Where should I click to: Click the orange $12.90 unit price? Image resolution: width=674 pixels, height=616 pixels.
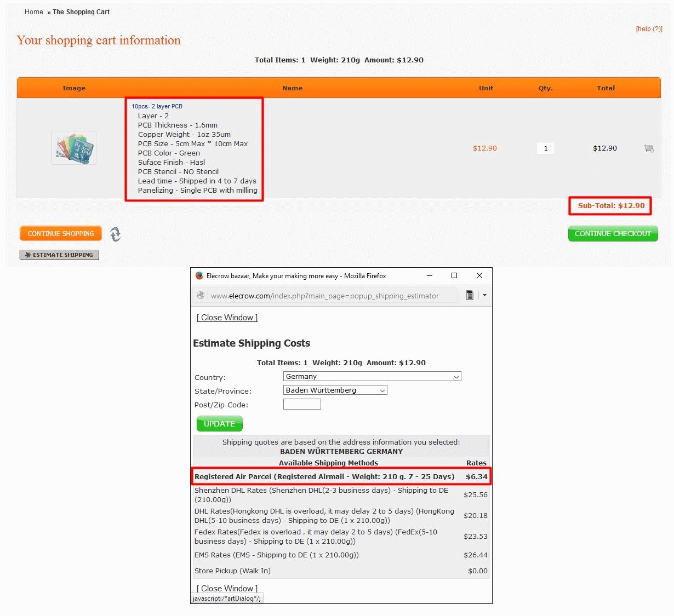485,148
